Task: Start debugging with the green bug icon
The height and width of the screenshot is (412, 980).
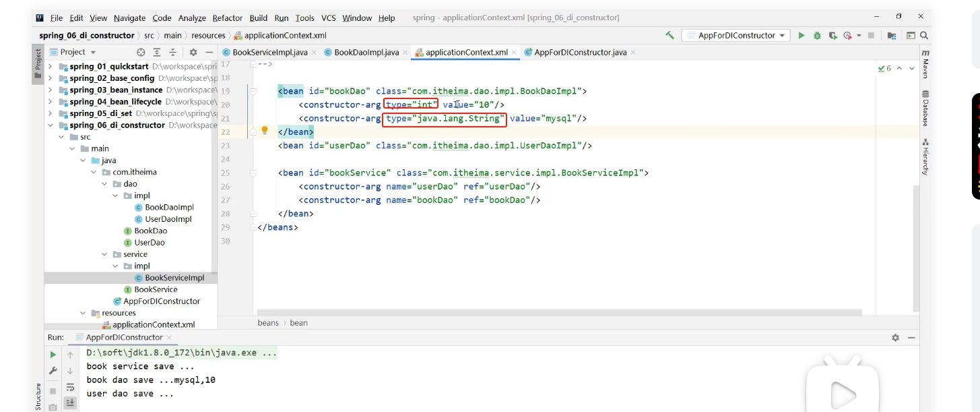Action: pyautogui.click(x=817, y=35)
